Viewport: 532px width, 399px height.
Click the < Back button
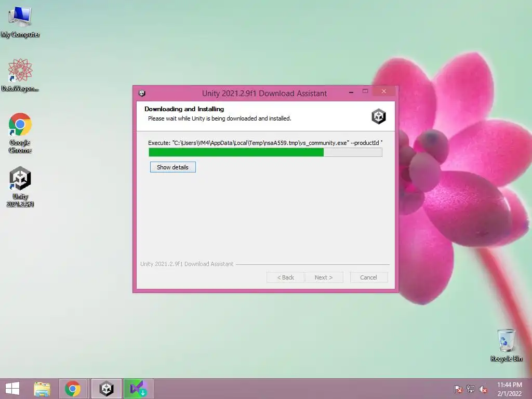tap(285, 277)
